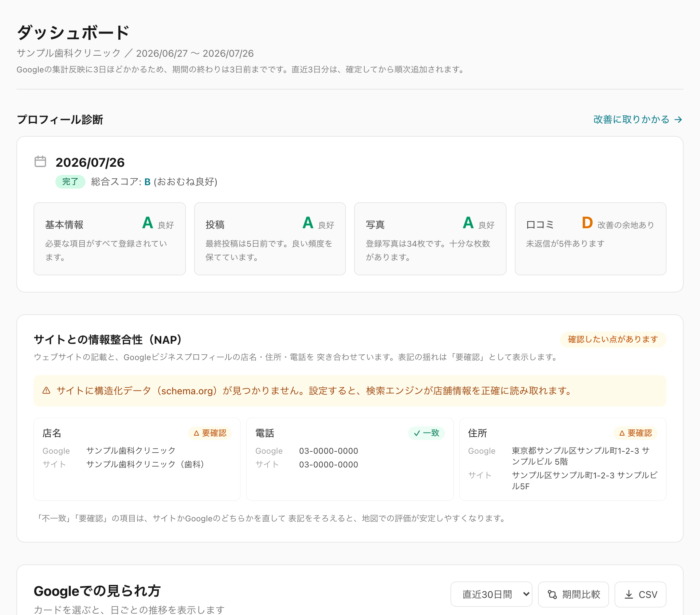Click the Googleでの見られ方 heading
Image resolution: width=700 pixels, height=615 pixels.
[97, 591]
